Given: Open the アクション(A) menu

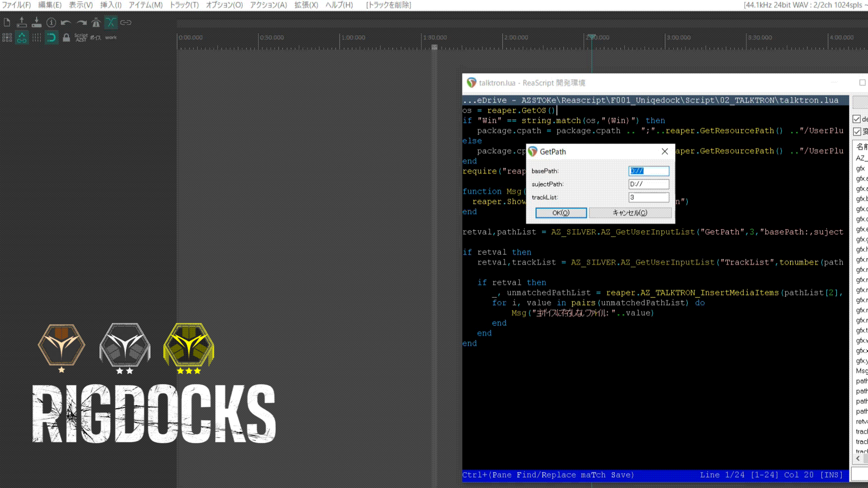Looking at the screenshot, I should tap(269, 5).
